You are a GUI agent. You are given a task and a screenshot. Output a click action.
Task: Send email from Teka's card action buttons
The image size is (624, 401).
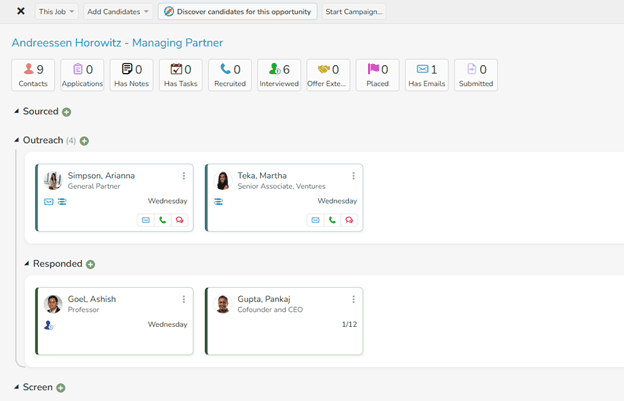click(315, 220)
